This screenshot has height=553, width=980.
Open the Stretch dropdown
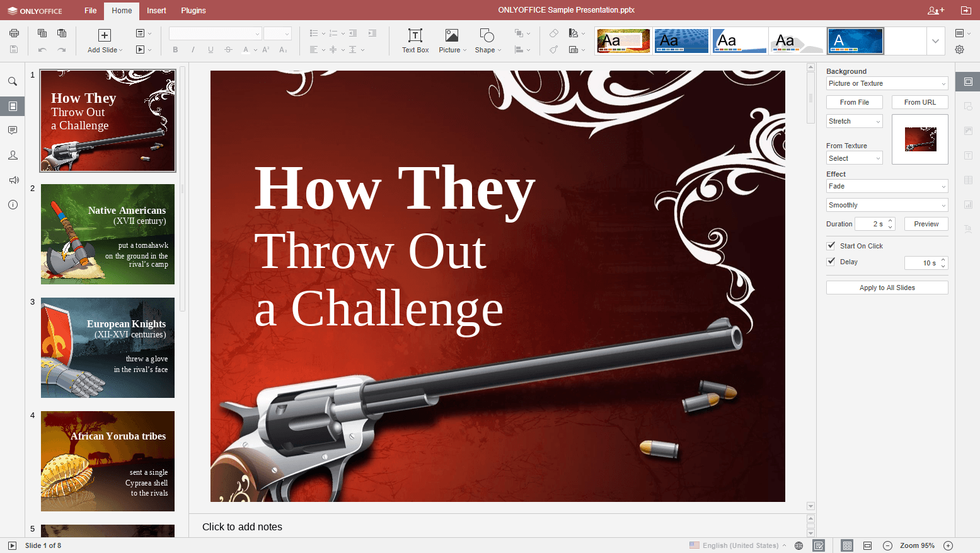pos(854,121)
